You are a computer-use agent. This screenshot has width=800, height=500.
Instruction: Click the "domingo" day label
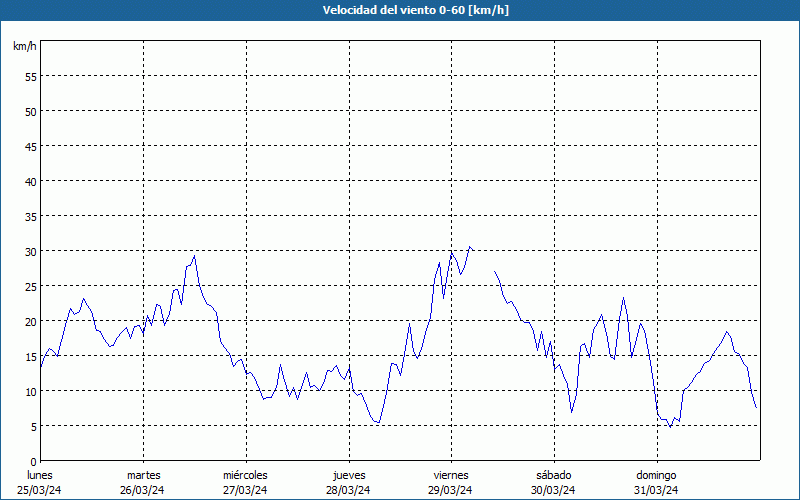click(x=656, y=475)
